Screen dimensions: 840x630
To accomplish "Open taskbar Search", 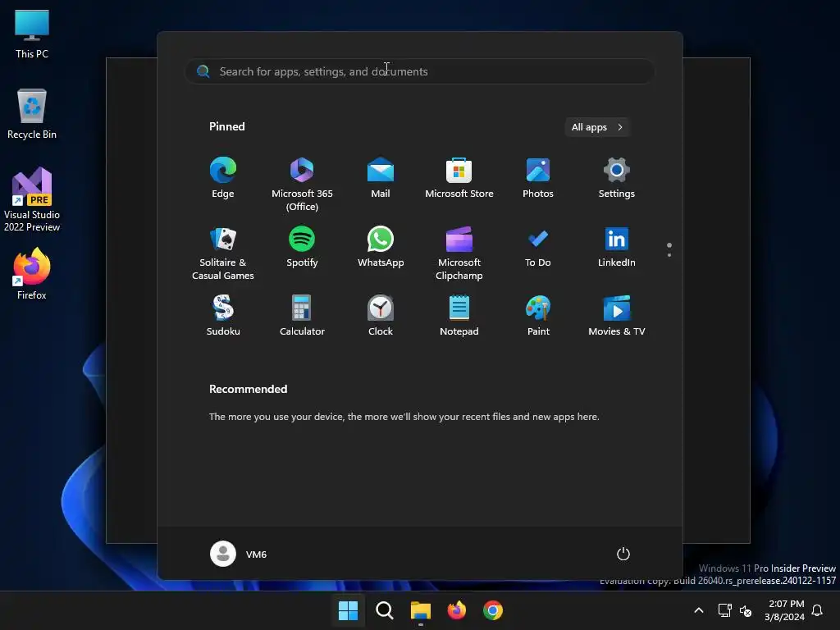I will coord(384,610).
